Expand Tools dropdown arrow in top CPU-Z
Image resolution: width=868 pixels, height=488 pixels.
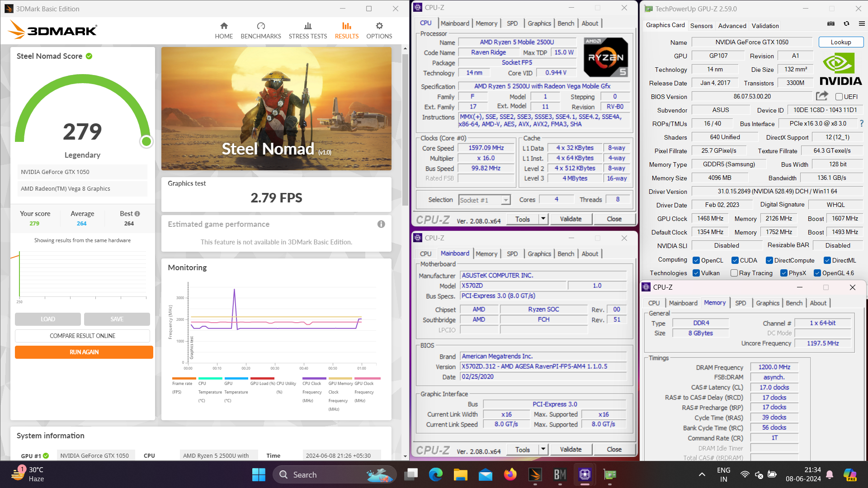pos(543,219)
